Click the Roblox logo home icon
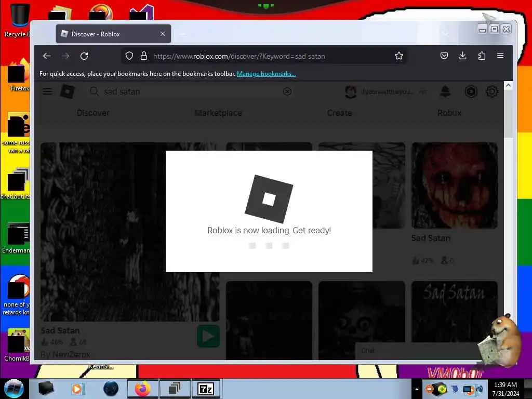 pos(68,91)
